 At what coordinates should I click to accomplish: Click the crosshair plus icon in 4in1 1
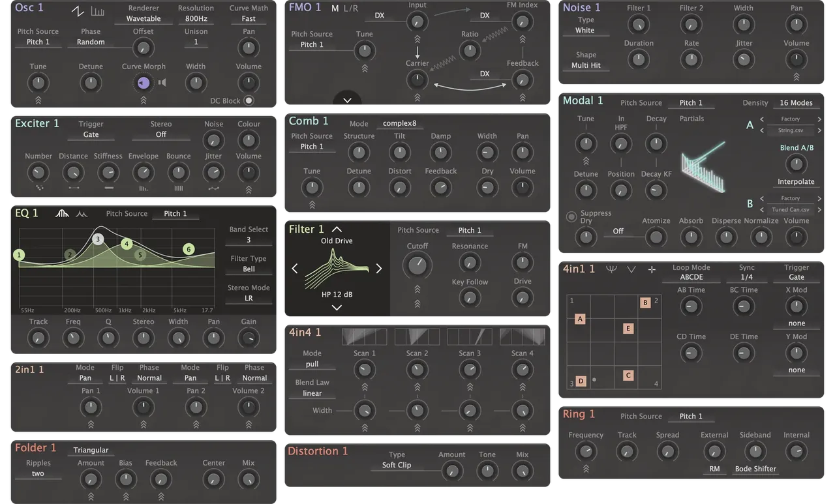click(x=651, y=269)
